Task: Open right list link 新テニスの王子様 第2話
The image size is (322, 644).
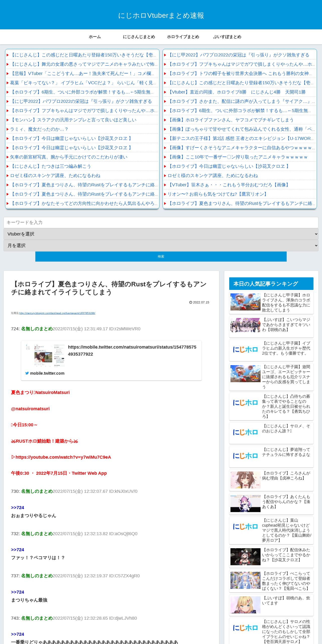Action: click(x=241, y=138)
